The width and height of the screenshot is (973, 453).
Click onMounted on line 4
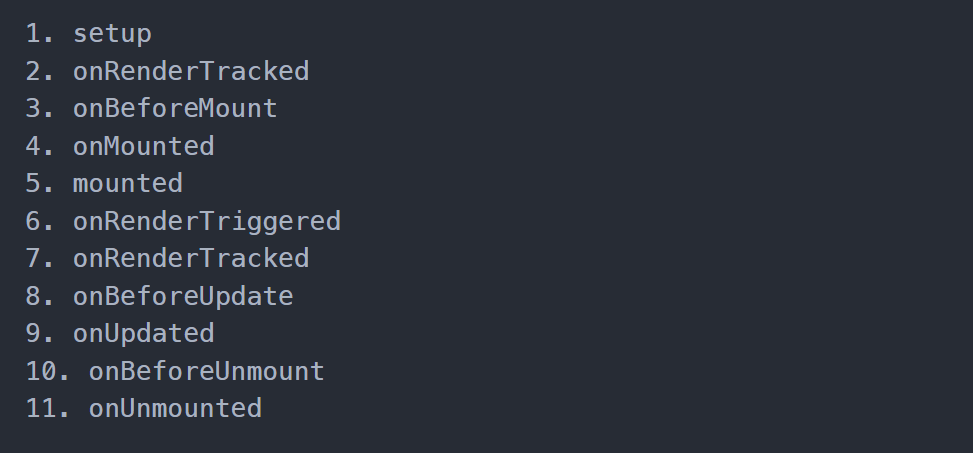pyautogui.click(x=143, y=146)
